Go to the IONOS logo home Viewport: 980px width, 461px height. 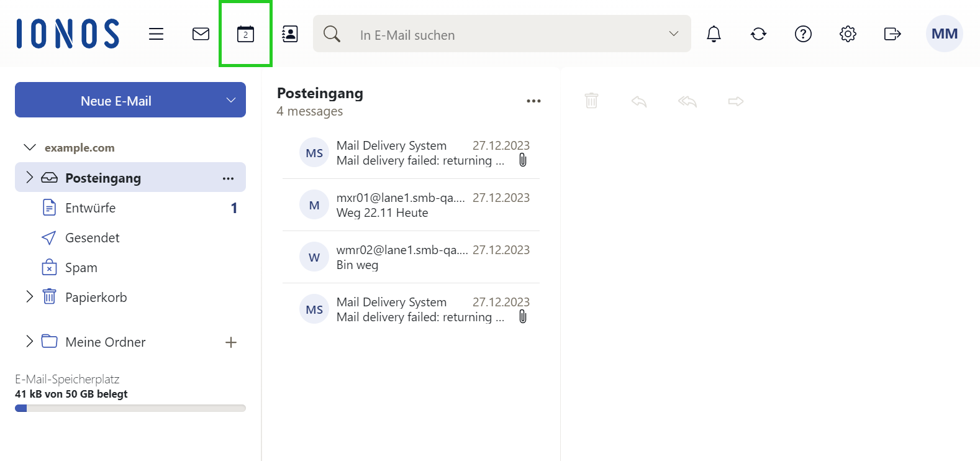(68, 34)
